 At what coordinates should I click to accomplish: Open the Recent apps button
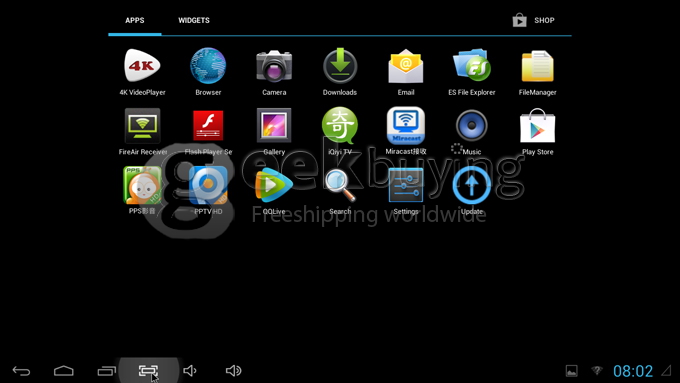(107, 371)
